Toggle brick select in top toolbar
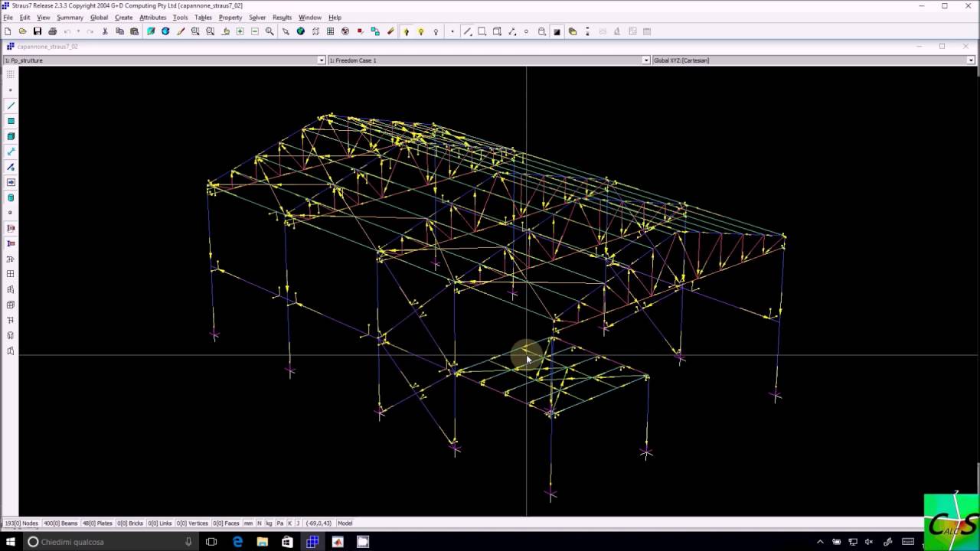The height and width of the screenshot is (551, 980). 497,31
